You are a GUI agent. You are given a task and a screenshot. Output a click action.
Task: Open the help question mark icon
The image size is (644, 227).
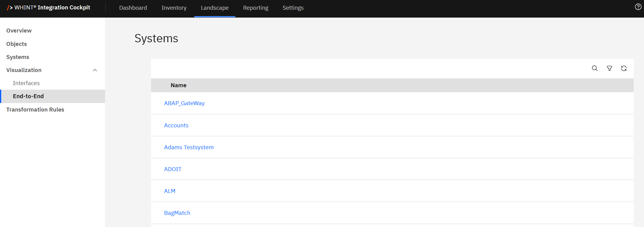pos(638,7)
